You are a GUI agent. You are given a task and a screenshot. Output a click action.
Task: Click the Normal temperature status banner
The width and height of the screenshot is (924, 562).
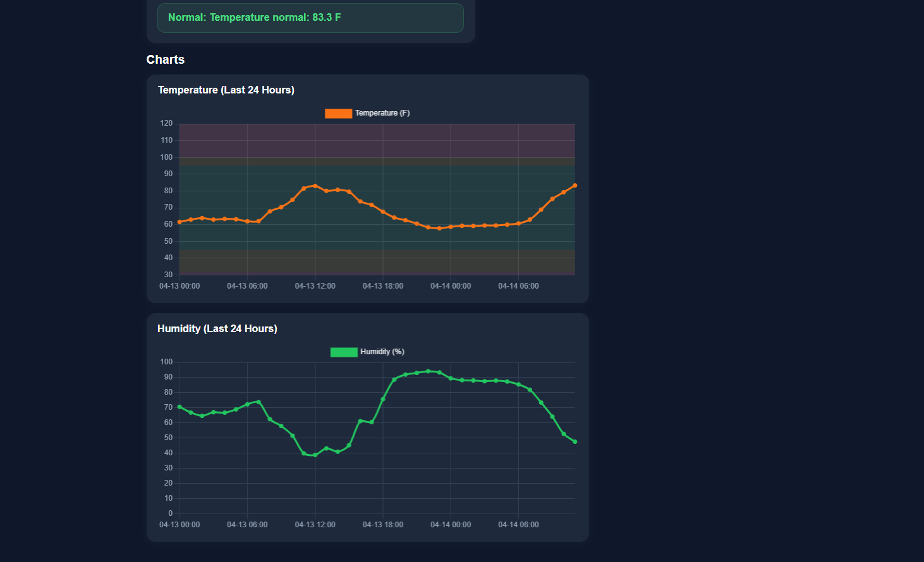click(310, 18)
